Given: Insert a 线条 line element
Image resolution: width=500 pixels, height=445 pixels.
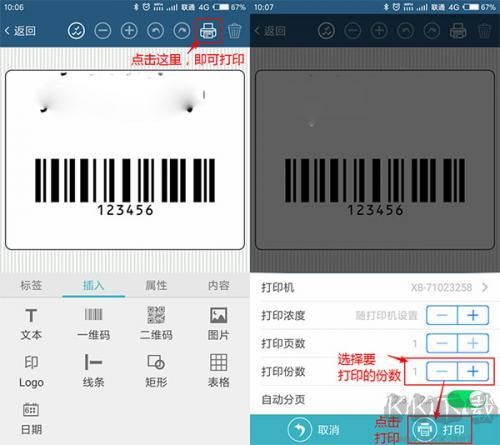Looking at the screenshot, I should click(93, 371).
